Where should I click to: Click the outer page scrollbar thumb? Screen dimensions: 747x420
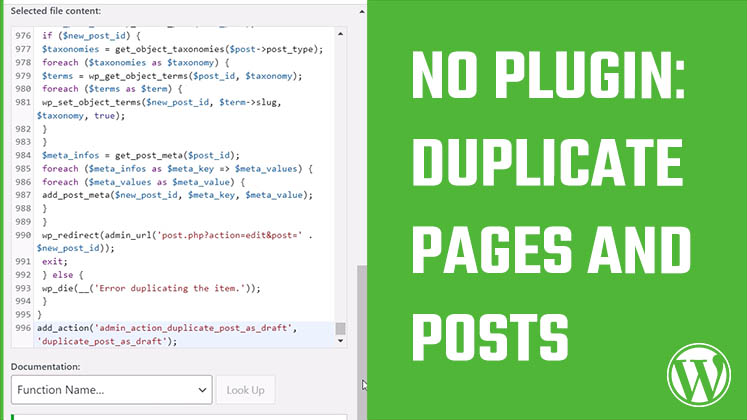click(362, 343)
